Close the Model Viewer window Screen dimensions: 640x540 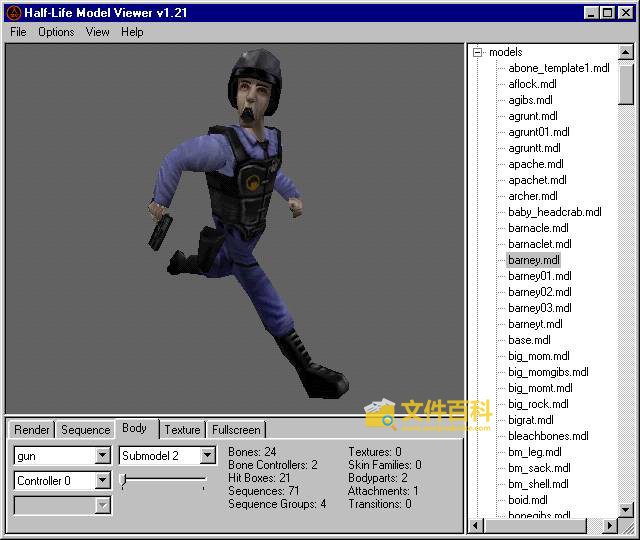(x=625, y=13)
